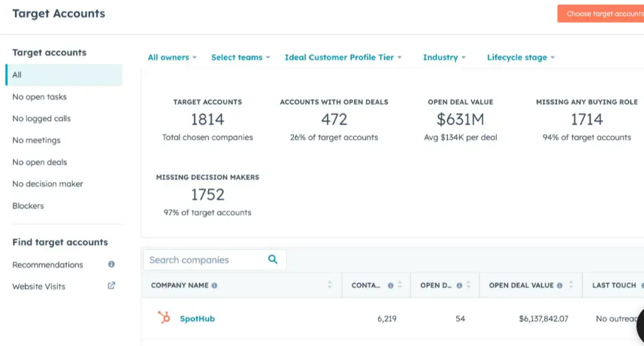Click the Missing Any Buying Role 1714 metric
The width and height of the screenshot is (644, 346).
[586, 120]
